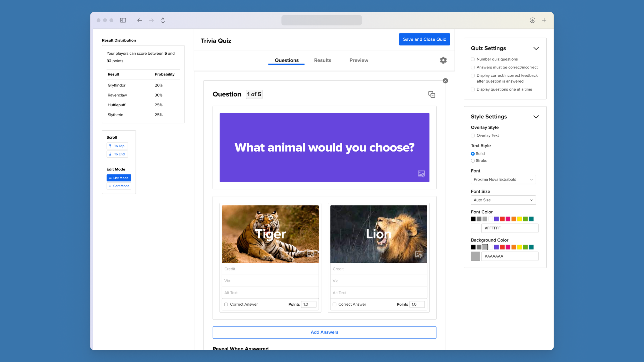Reload page with refresh icon
644x362 pixels.
[x=163, y=20]
